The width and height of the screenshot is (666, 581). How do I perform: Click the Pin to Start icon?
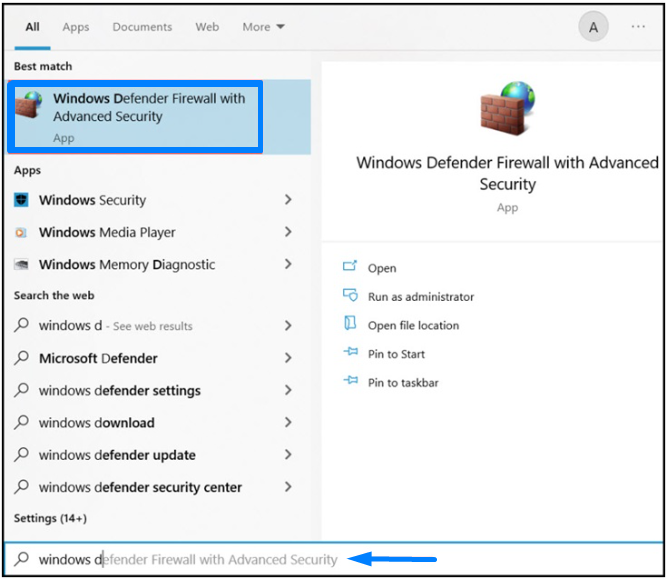(x=350, y=353)
